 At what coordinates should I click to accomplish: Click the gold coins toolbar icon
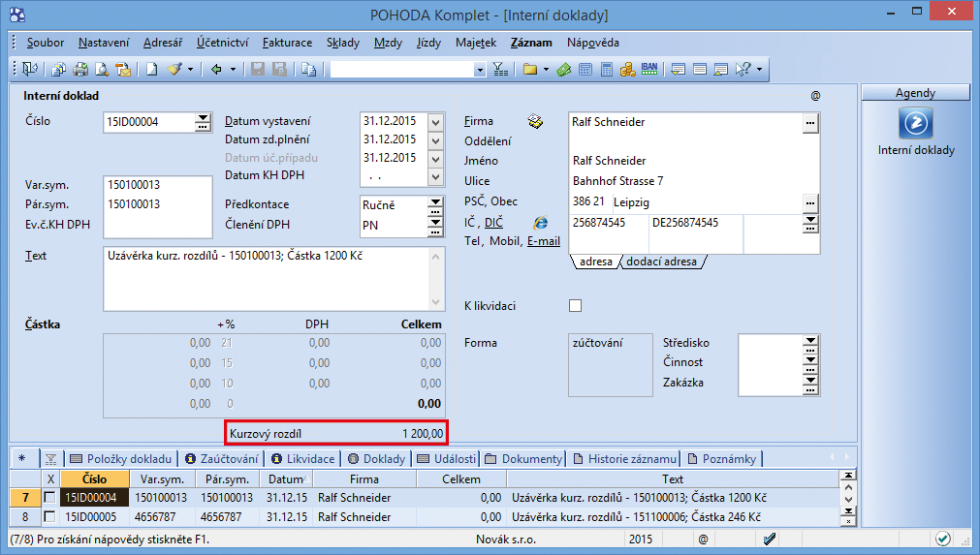click(x=627, y=70)
